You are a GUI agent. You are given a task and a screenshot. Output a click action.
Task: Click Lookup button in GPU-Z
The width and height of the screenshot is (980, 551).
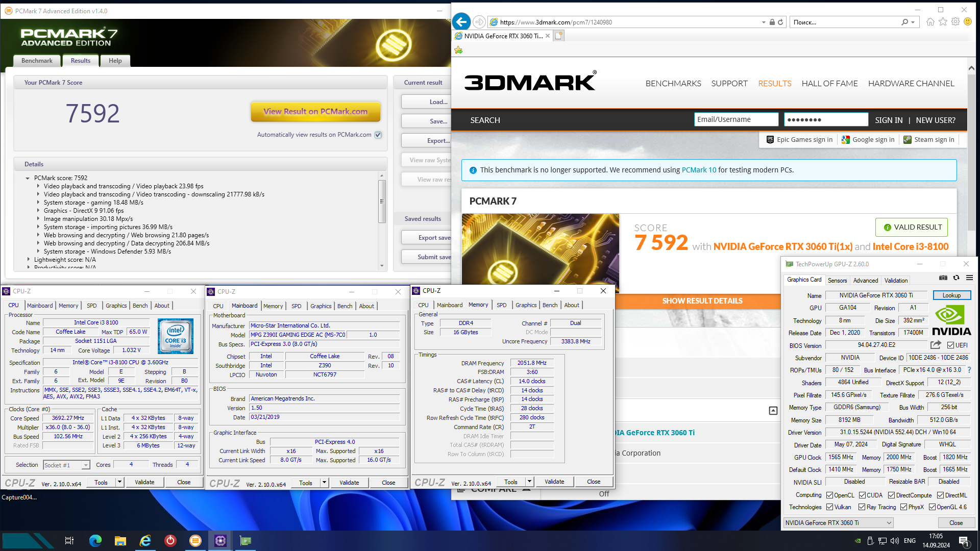(x=951, y=295)
